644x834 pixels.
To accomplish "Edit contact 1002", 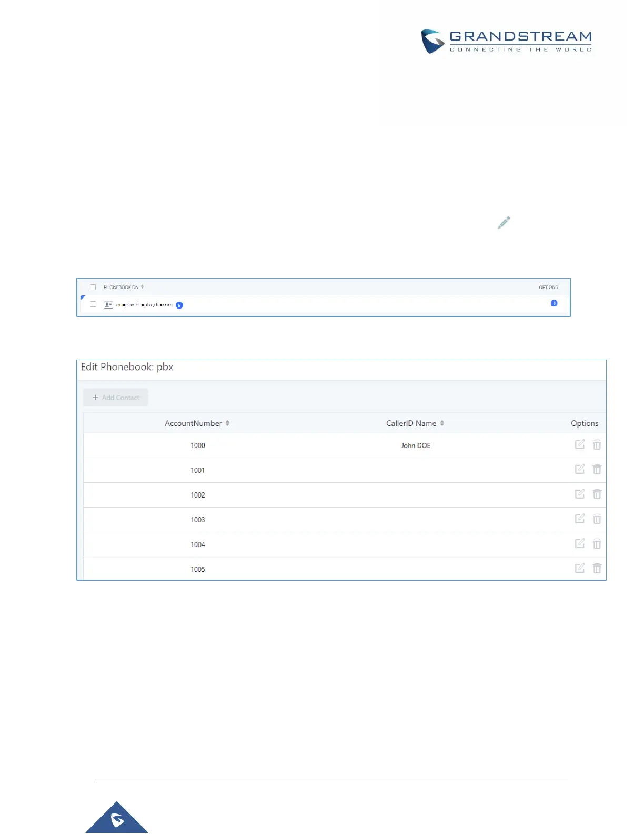I will coord(580,494).
